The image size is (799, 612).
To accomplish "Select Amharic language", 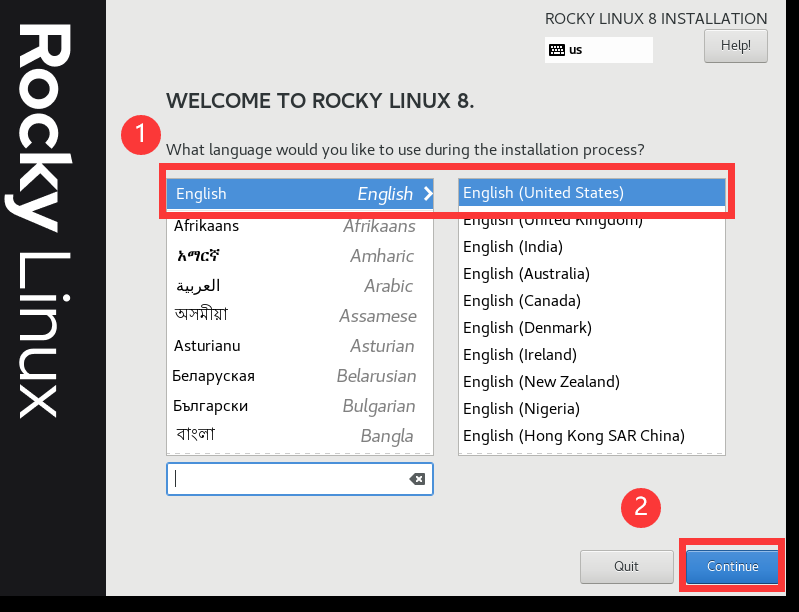I will click(300, 256).
